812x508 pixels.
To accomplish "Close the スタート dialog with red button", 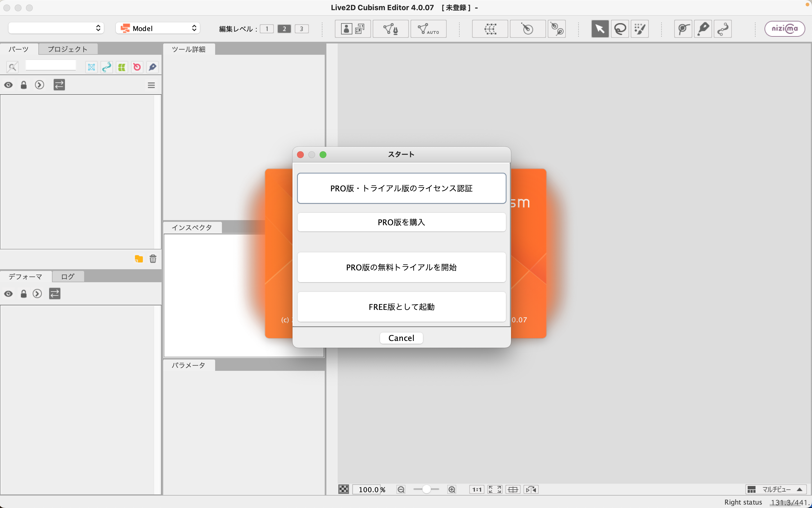I will 300,155.
